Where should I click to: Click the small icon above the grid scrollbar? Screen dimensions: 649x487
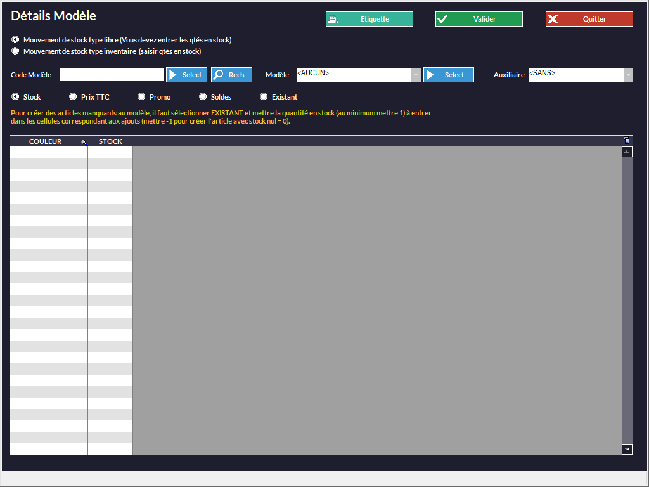coord(627,140)
